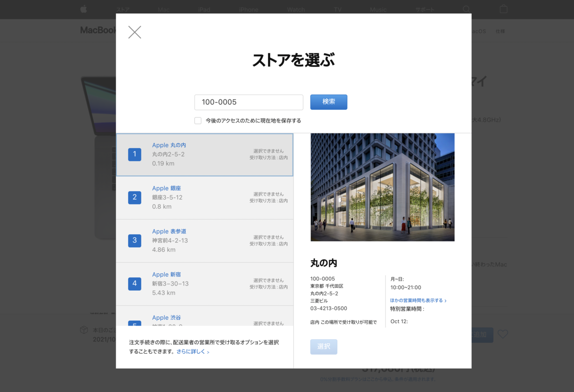Open the Music menu item
The height and width of the screenshot is (392, 574).
point(378,10)
